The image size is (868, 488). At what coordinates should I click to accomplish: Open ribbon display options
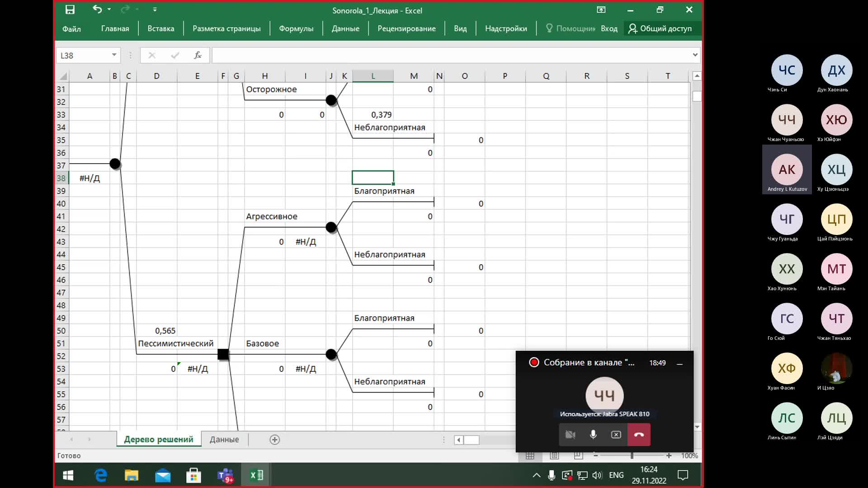tap(601, 9)
